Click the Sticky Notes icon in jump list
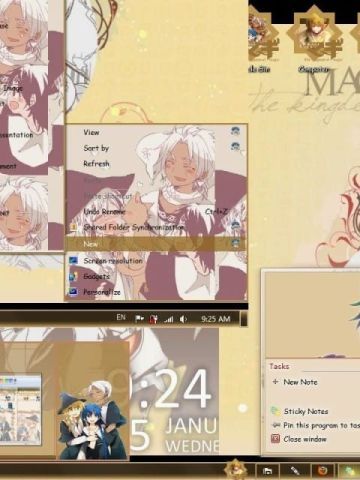This screenshot has width=360, height=480. click(x=276, y=411)
